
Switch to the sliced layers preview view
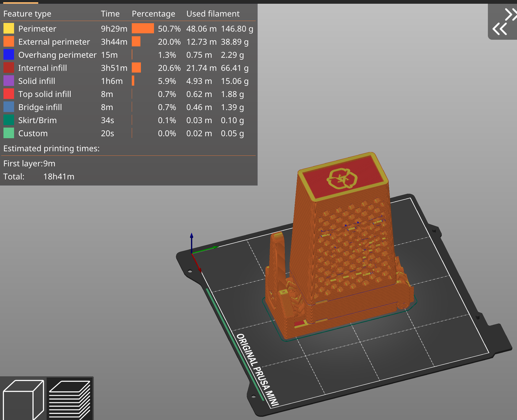[70, 399]
